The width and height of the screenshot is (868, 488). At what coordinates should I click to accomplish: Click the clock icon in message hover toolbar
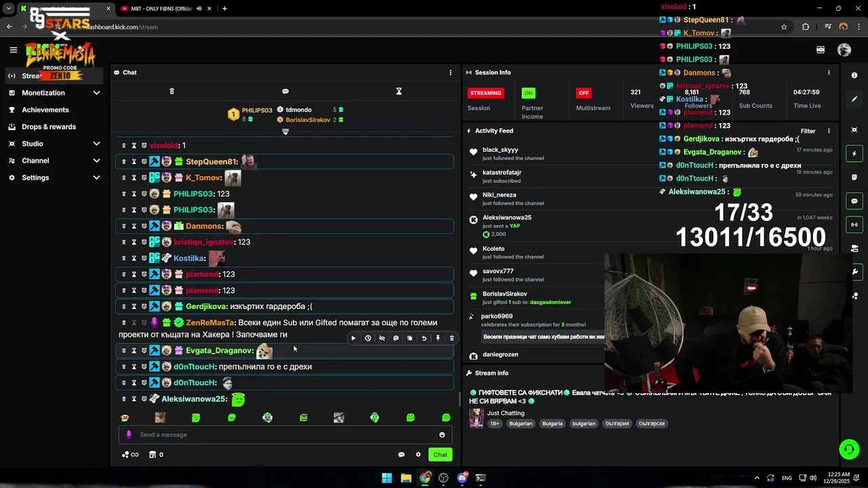pos(368,338)
